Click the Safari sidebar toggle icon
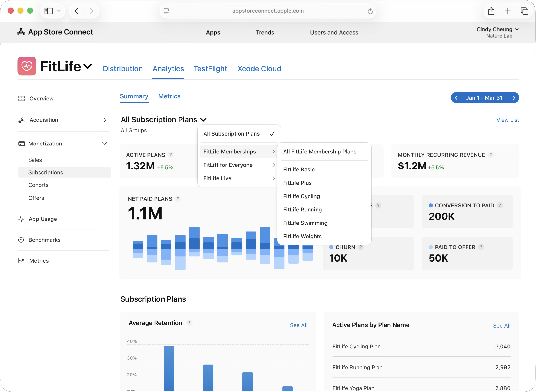Image resolution: width=536 pixels, height=392 pixels. pos(49,11)
